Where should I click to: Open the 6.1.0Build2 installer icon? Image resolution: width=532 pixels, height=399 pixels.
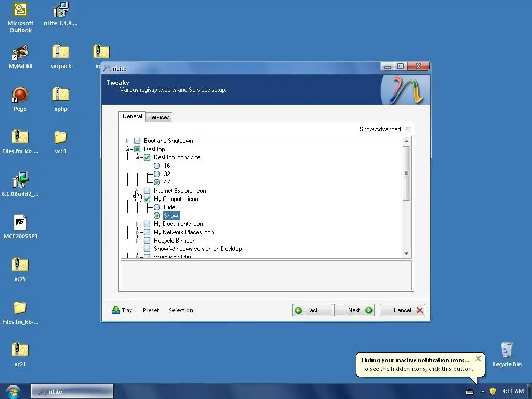[20, 184]
